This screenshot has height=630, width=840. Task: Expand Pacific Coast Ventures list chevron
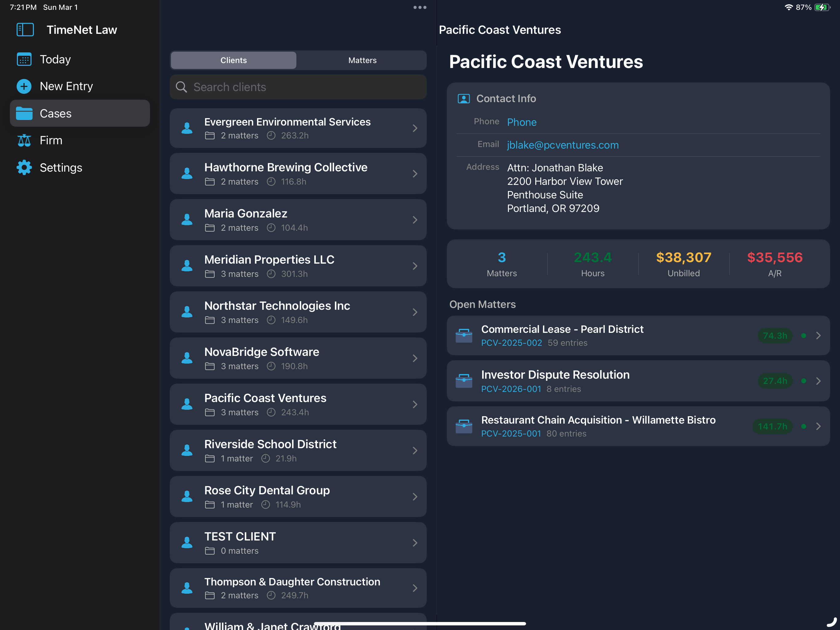(415, 404)
